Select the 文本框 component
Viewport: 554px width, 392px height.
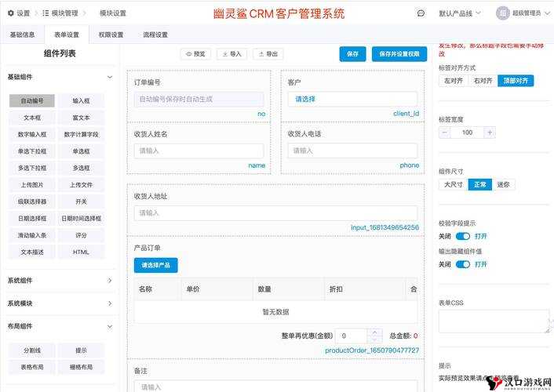click(x=32, y=118)
